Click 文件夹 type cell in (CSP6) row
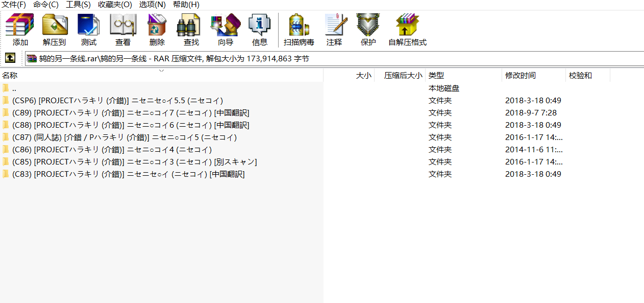Image resolution: width=644 pixels, height=303 pixels. 440,101
